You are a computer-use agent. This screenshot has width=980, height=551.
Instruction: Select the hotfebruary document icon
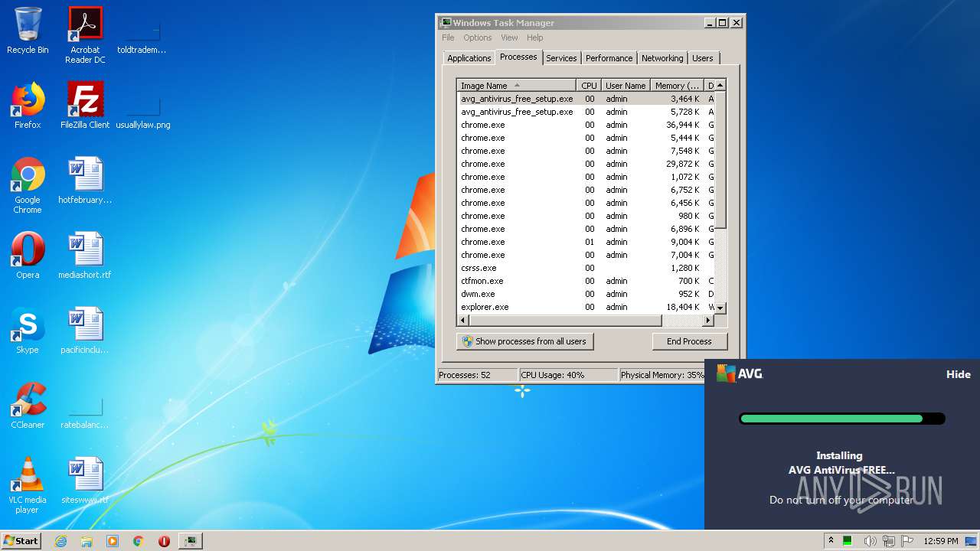(x=85, y=181)
